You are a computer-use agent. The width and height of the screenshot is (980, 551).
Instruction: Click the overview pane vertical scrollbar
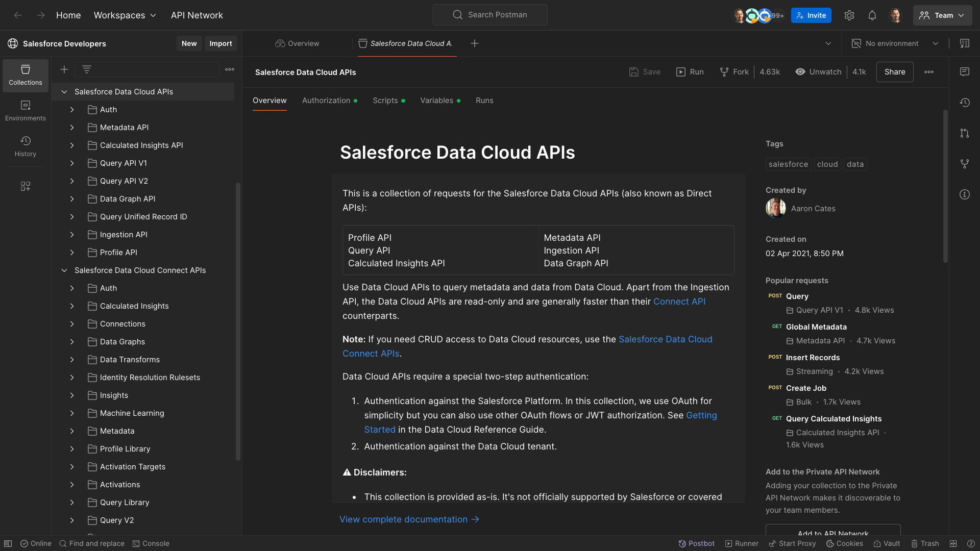click(x=945, y=186)
